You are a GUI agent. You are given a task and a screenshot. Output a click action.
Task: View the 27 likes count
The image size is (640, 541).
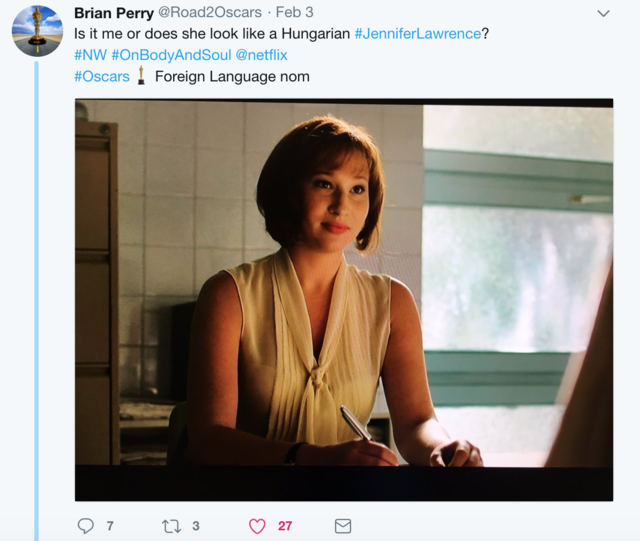pos(285,526)
